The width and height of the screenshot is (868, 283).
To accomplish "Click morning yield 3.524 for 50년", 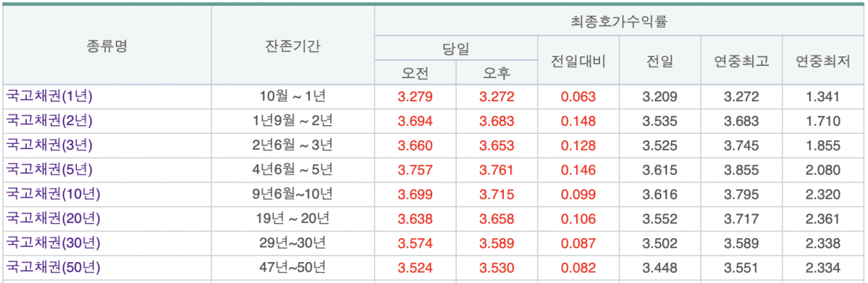I will coord(416,268).
